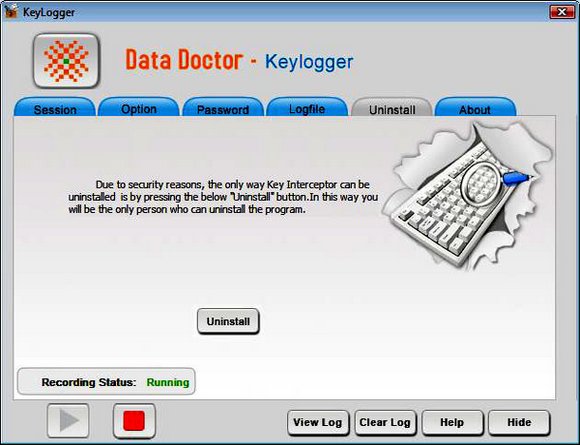This screenshot has height=445, width=580.
Task: Click the Uninstall button in the panel
Action: pos(228,321)
